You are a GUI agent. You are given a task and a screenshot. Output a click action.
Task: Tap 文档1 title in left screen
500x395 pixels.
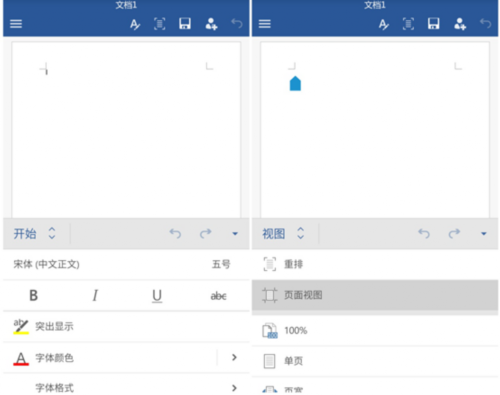pos(126,5)
